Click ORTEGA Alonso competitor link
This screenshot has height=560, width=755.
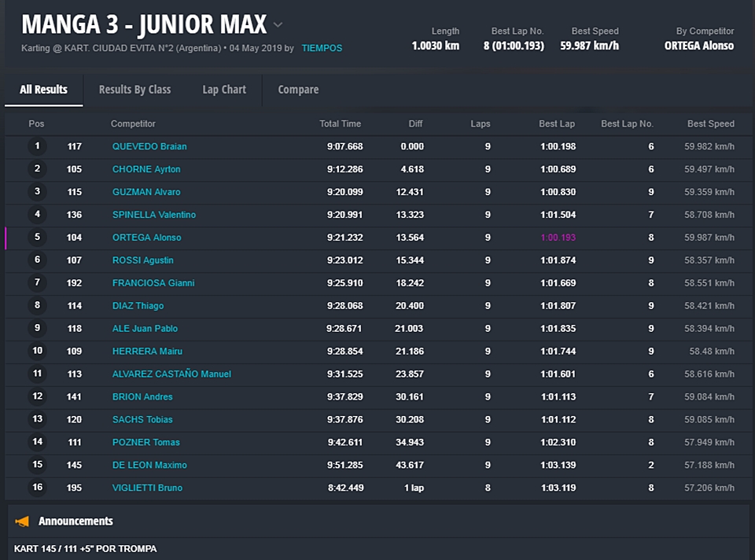click(x=146, y=238)
